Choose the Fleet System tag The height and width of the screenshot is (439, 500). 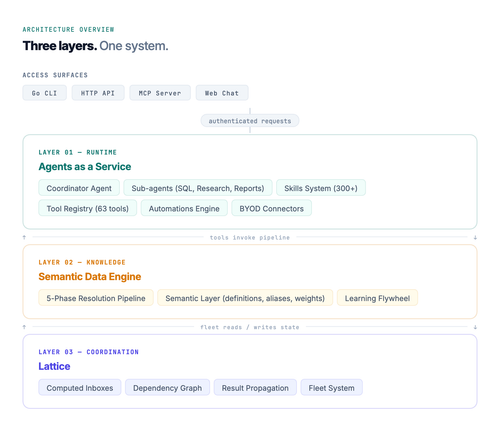[331, 388]
